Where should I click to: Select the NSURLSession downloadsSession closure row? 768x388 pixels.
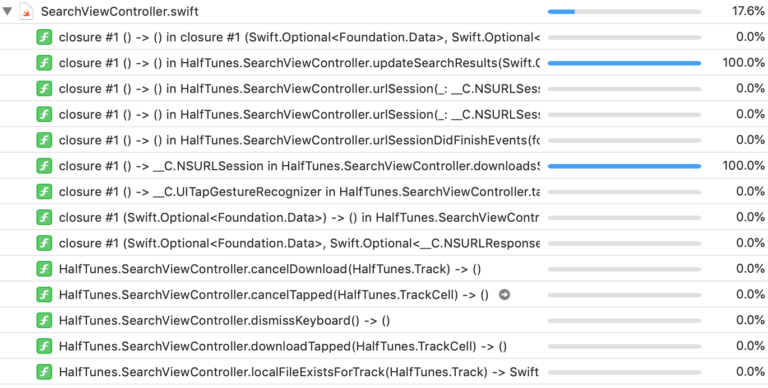click(384, 166)
